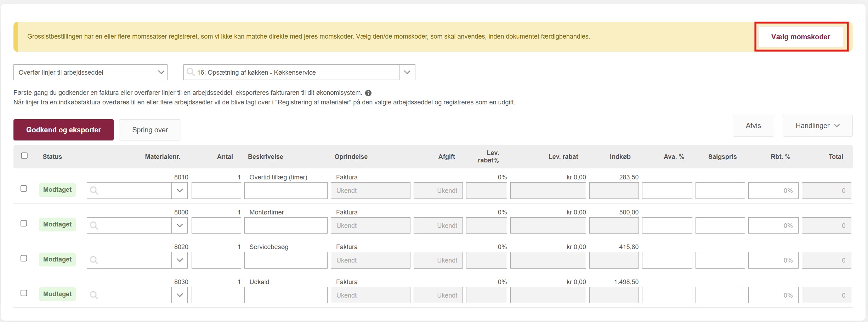The height and width of the screenshot is (322, 868).
Task: Click Ava. % input in Servicebesøg row
Action: 667,260
